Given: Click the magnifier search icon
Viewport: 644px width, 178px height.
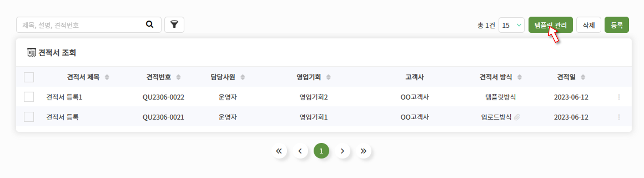Looking at the screenshot, I should click(150, 24).
